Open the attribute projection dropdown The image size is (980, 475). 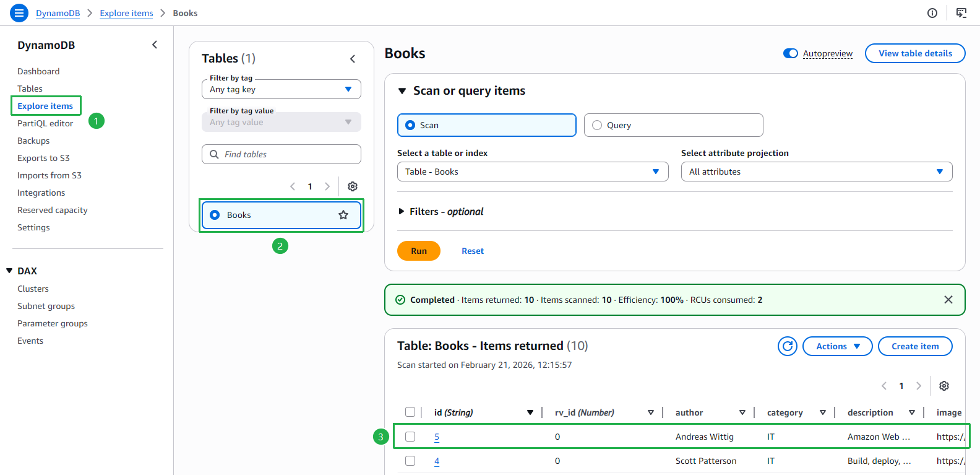tap(817, 172)
